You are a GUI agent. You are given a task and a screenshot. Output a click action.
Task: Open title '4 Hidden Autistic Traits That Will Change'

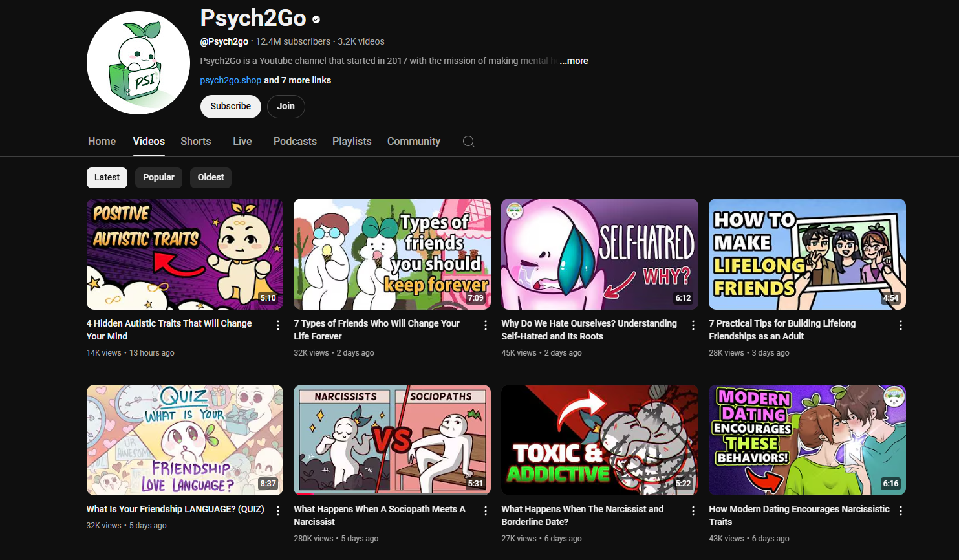pos(169,330)
